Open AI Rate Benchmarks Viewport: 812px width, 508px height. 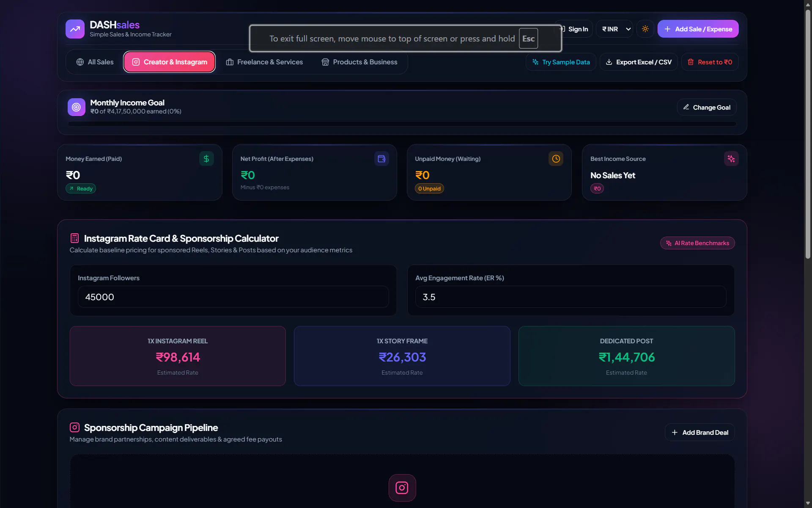point(697,243)
